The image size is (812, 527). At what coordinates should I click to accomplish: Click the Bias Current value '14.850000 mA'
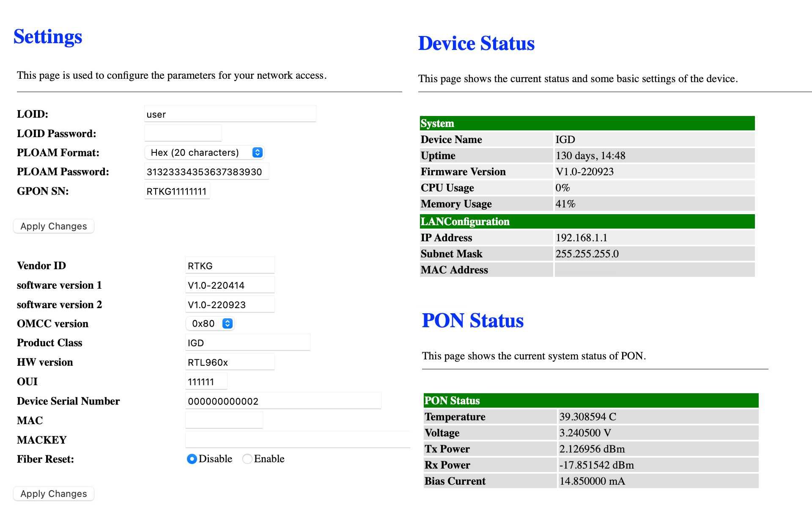pyautogui.click(x=592, y=481)
